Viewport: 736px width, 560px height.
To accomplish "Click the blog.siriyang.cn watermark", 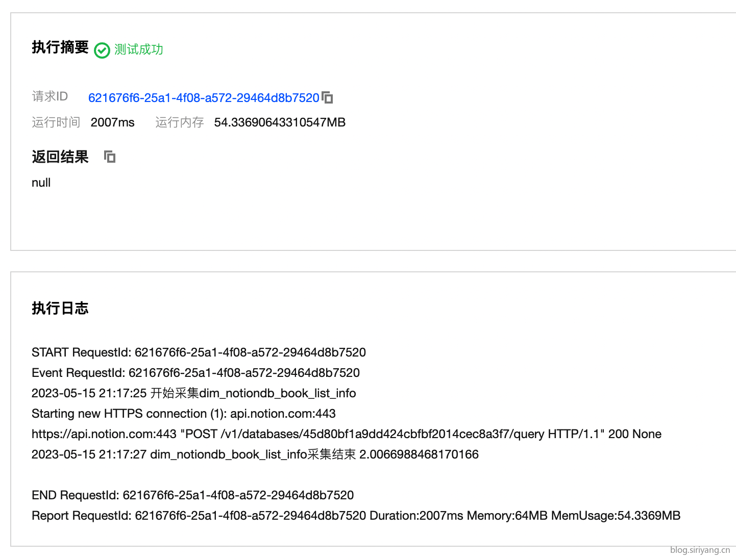I will coord(700,550).
